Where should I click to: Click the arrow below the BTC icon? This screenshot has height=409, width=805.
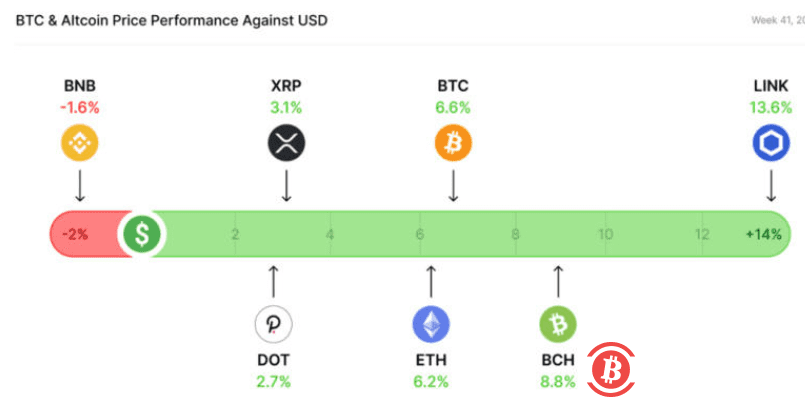click(x=453, y=185)
